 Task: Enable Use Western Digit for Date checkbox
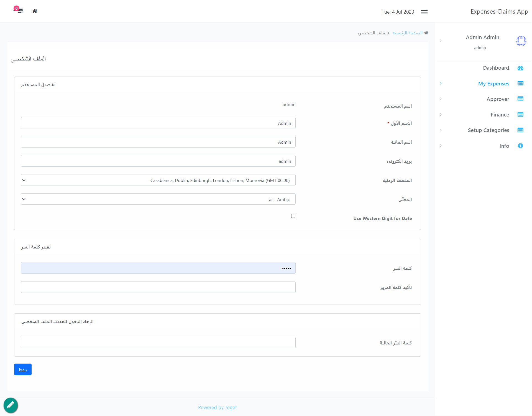pyautogui.click(x=293, y=216)
